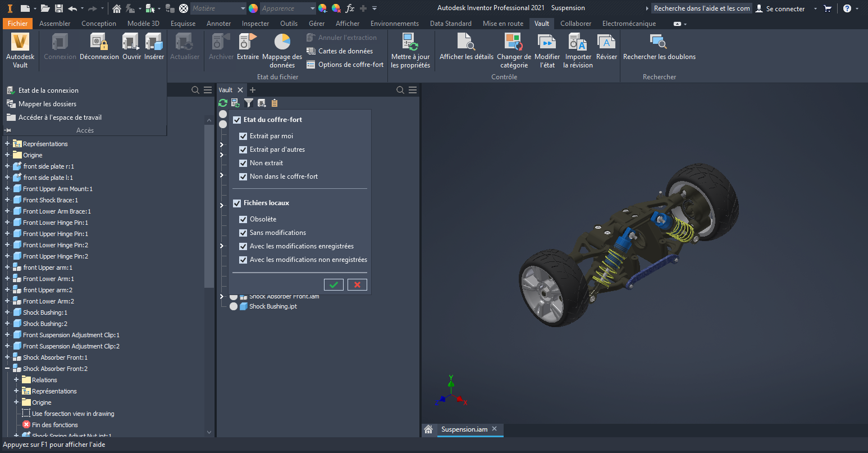Cancel filter with red X button
Screen dimensions: 868x453
tap(357, 285)
